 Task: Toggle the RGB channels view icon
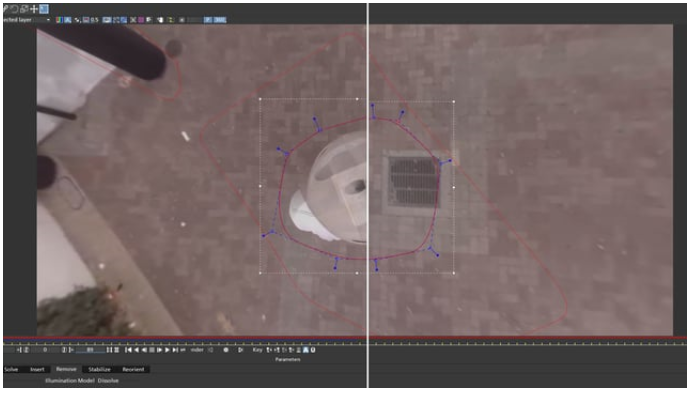tap(59, 20)
